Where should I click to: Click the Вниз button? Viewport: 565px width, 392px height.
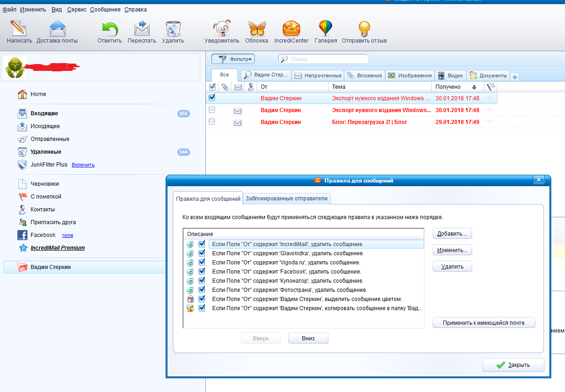tap(308, 338)
